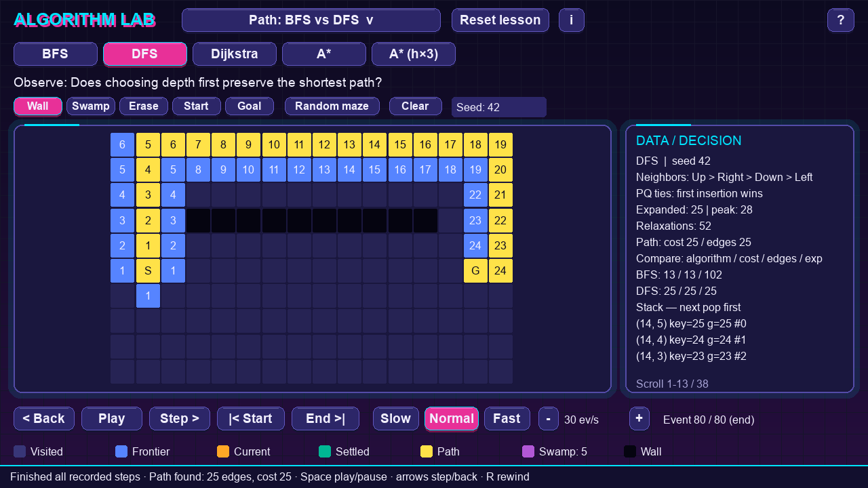Click the Play button
This screenshot has width=868, height=488.
click(x=112, y=419)
